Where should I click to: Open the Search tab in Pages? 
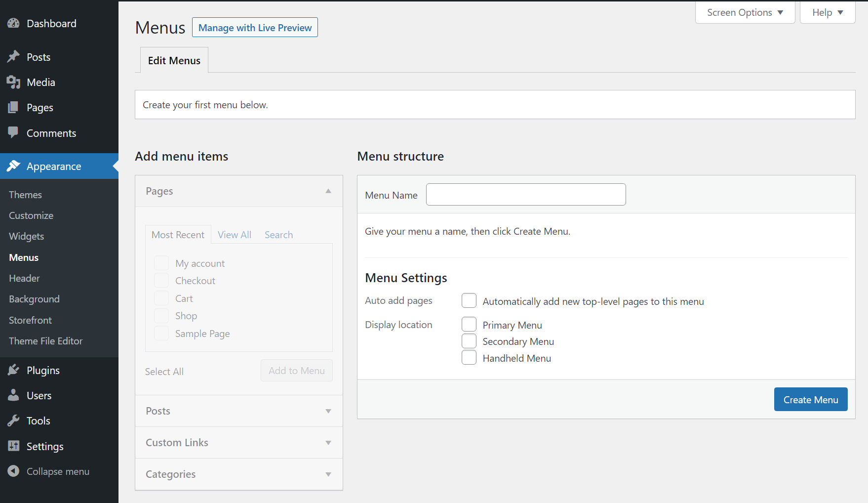pyautogui.click(x=278, y=234)
